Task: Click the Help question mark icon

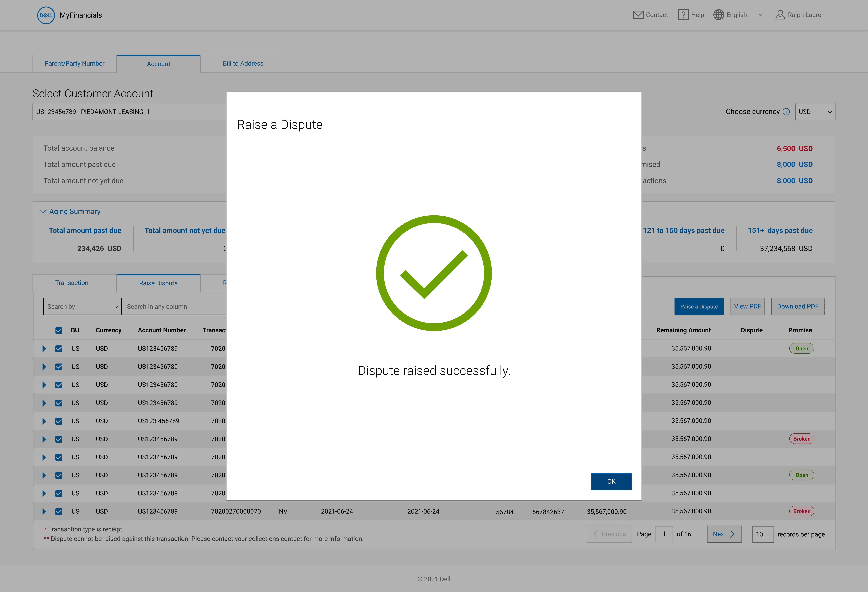Action: pyautogui.click(x=683, y=15)
